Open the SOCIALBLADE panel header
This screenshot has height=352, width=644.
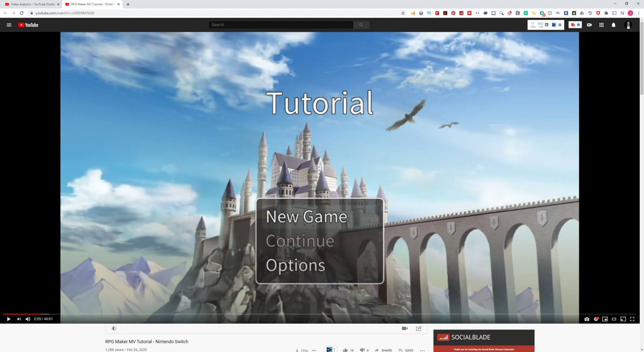484,337
